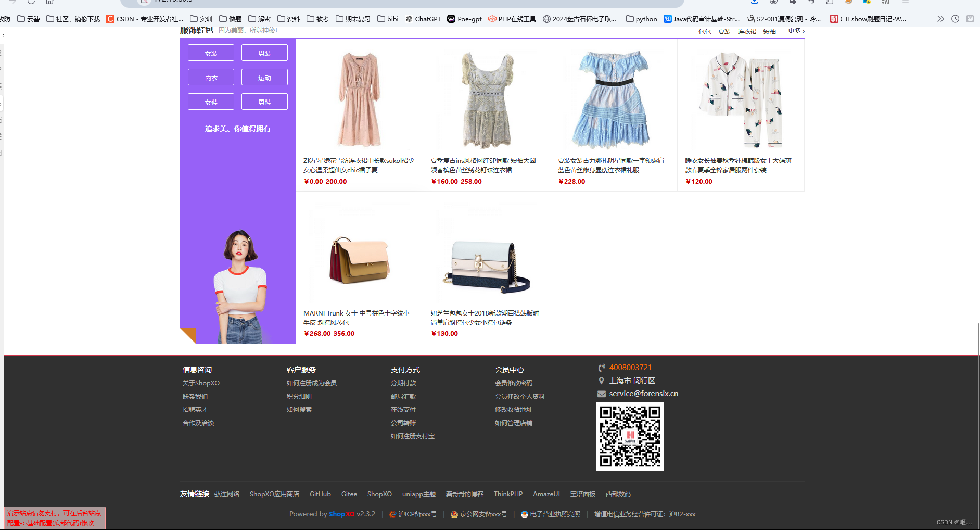Select the 运动 category button

(264, 78)
